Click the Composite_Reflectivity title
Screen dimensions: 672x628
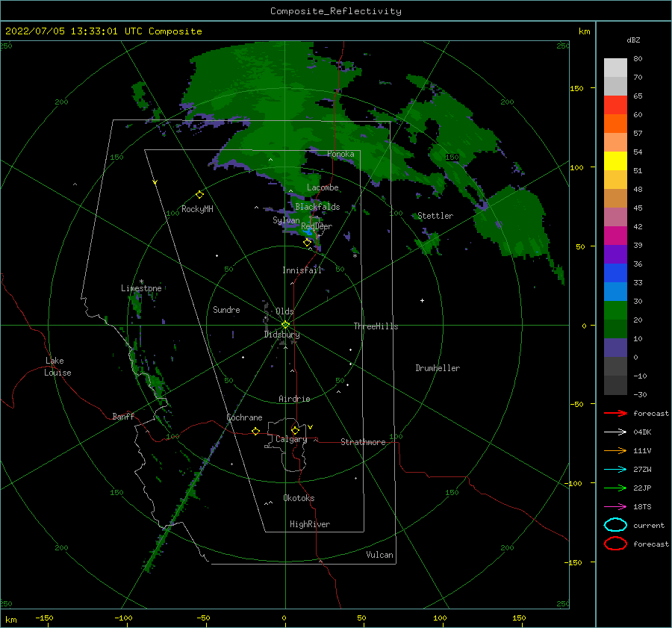(336, 11)
